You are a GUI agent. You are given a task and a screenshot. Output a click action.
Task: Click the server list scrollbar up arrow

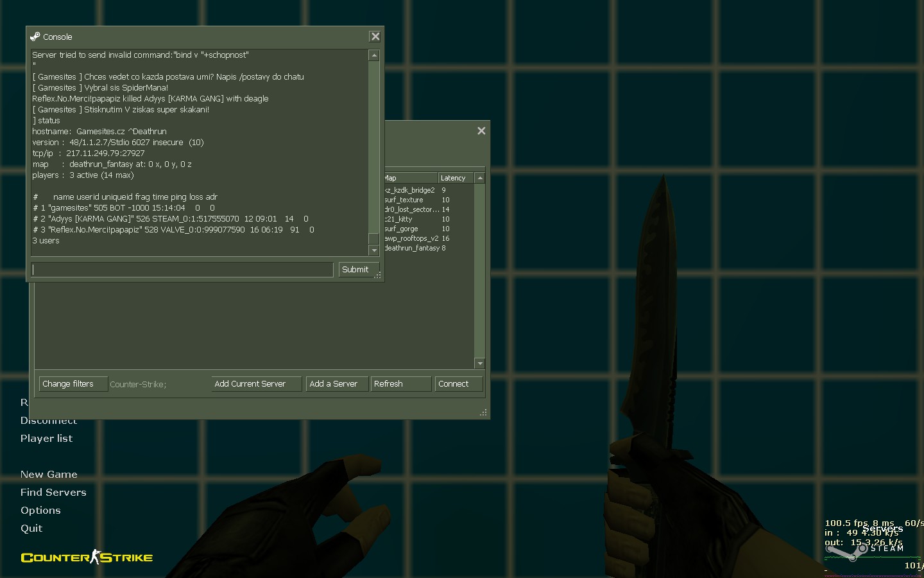[x=479, y=178]
